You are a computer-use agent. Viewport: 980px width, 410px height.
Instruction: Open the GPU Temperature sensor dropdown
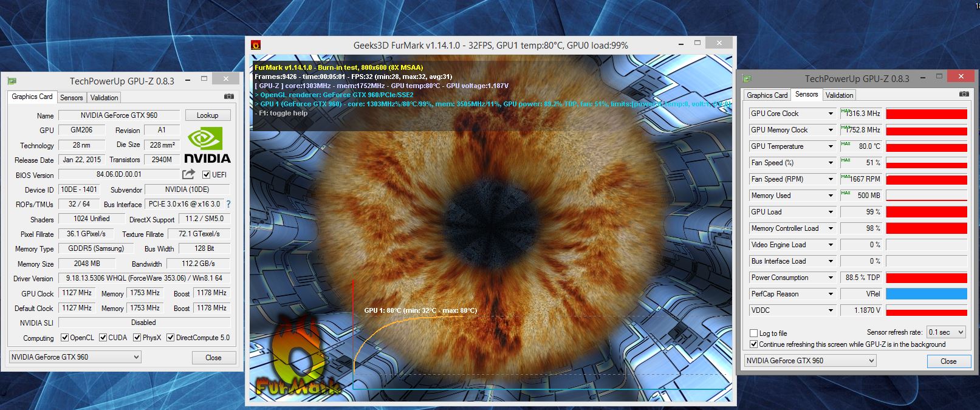click(831, 146)
